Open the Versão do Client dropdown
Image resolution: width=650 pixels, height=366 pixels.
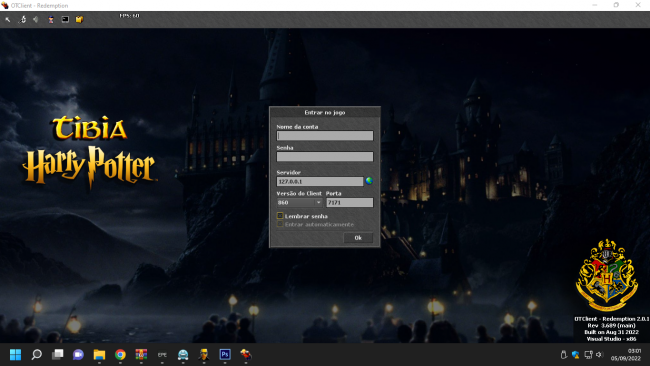pyautogui.click(x=299, y=202)
